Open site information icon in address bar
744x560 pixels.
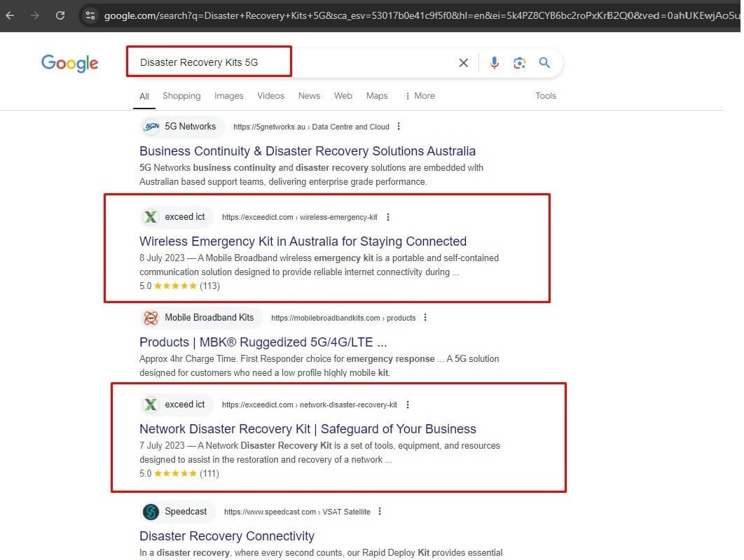90,15
